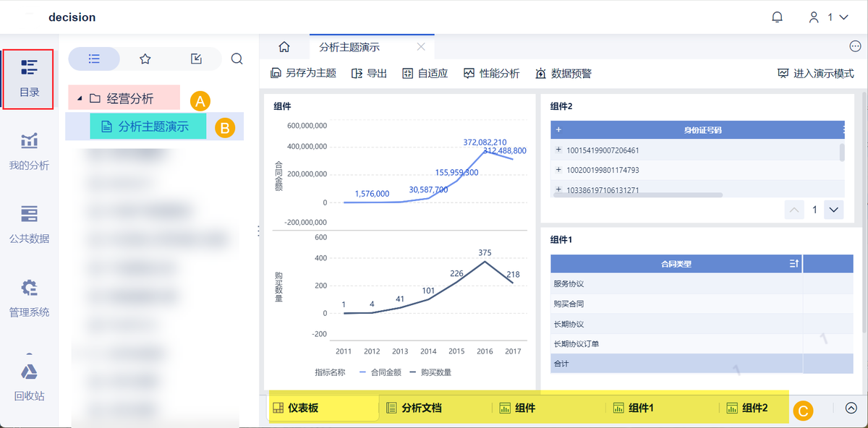Open the 回收站 recycle bin
868x428 pixels.
point(29,382)
